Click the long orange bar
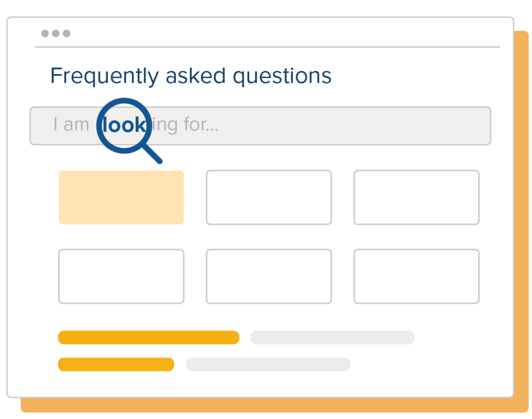This screenshot has width=532, height=419. 148,337
